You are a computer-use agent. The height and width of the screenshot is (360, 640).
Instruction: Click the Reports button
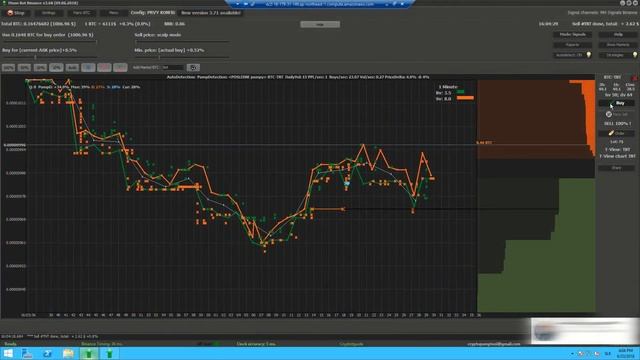click(x=572, y=45)
